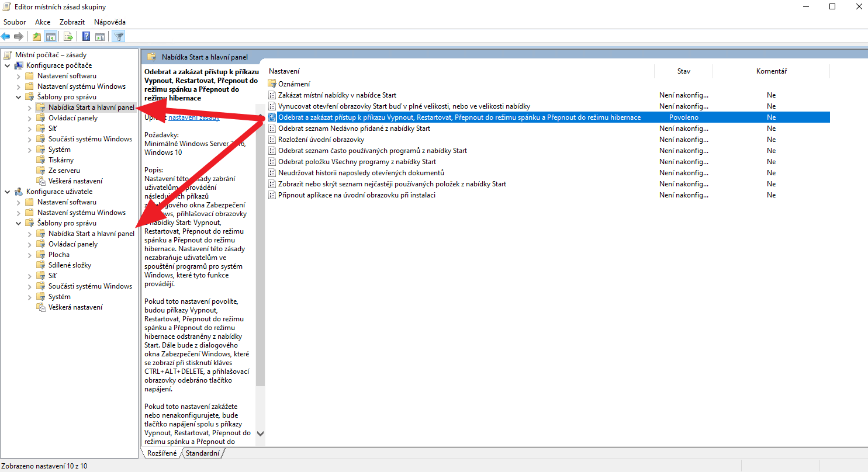Click the Oznámení folder icon in list
The width and height of the screenshot is (868, 472).
(272, 84)
